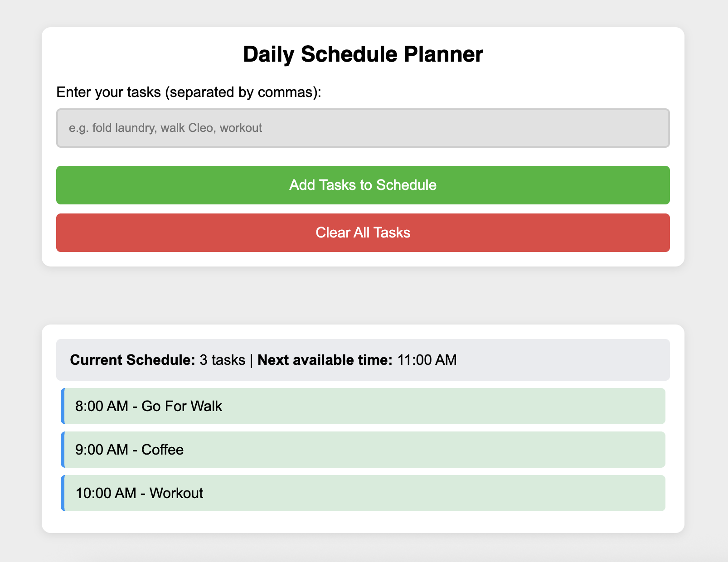Click the "Workout" task name text
Viewport: 728px width, 562px height.
click(x=176, y=493)
